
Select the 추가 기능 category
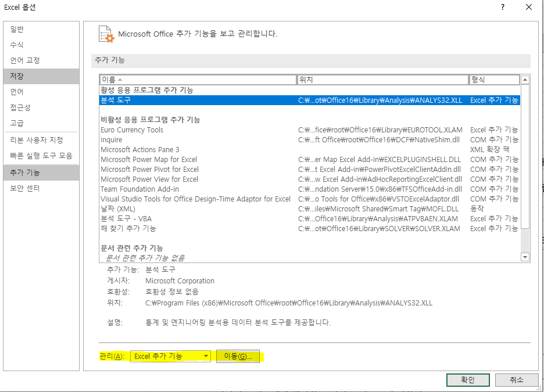click(41, 172)
